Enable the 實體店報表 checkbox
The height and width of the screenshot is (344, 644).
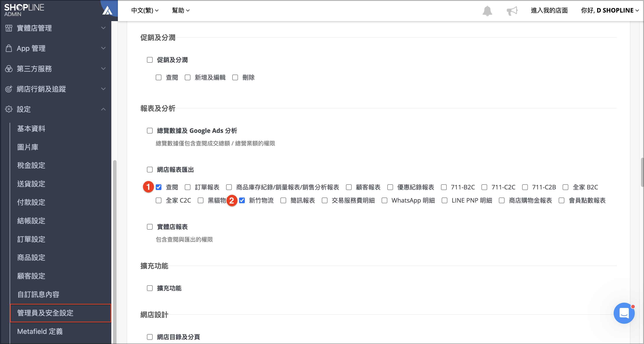pyautogui.click(x=150, y=227)
